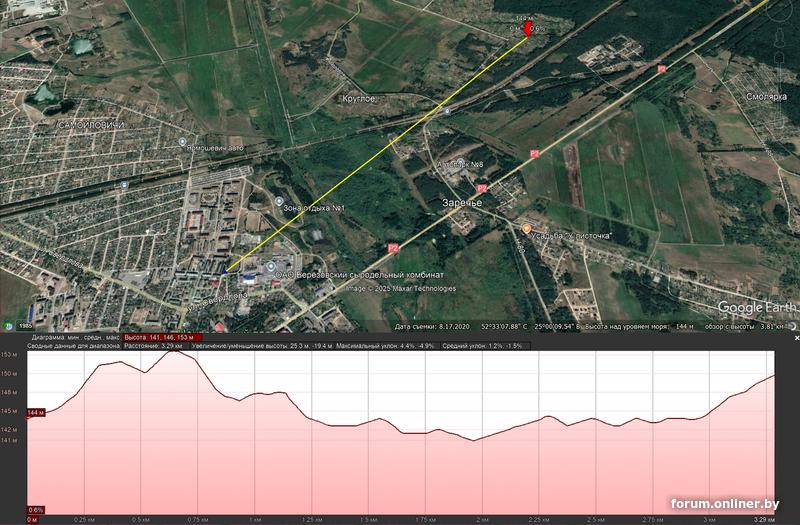Image resolution: width=800 pixels, height=525 pixels.
Task: Click the 2.25 км x-axis label
Action: (539, 520)
